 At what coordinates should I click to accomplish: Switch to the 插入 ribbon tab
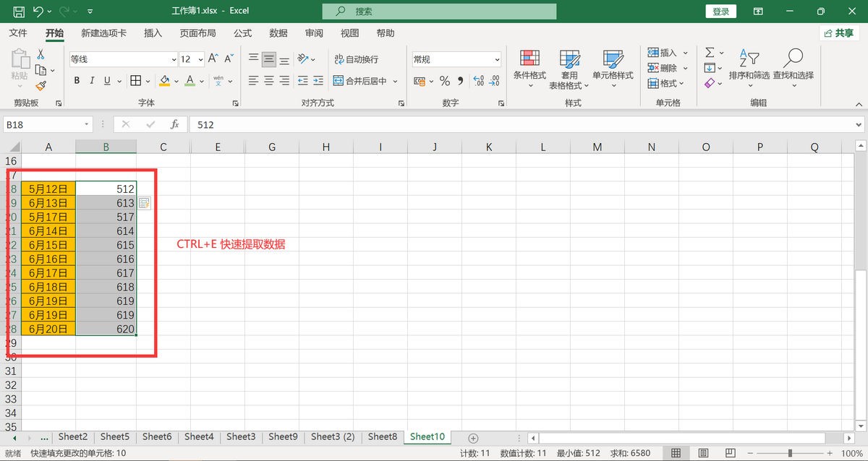(153, 33)
